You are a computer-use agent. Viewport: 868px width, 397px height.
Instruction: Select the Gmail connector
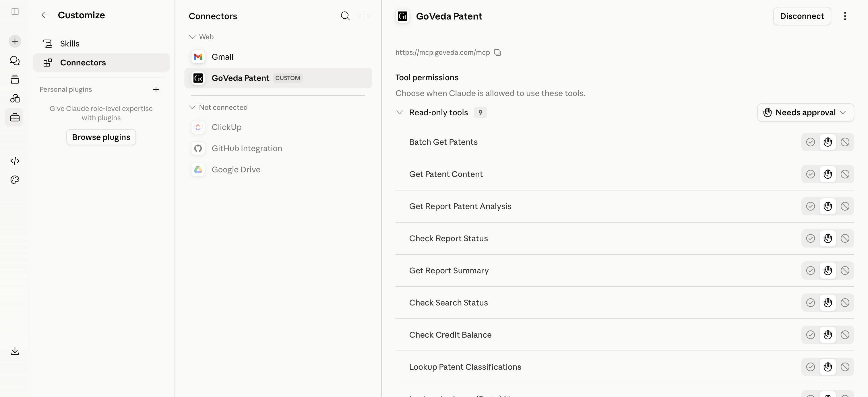[x=278, y=57]
